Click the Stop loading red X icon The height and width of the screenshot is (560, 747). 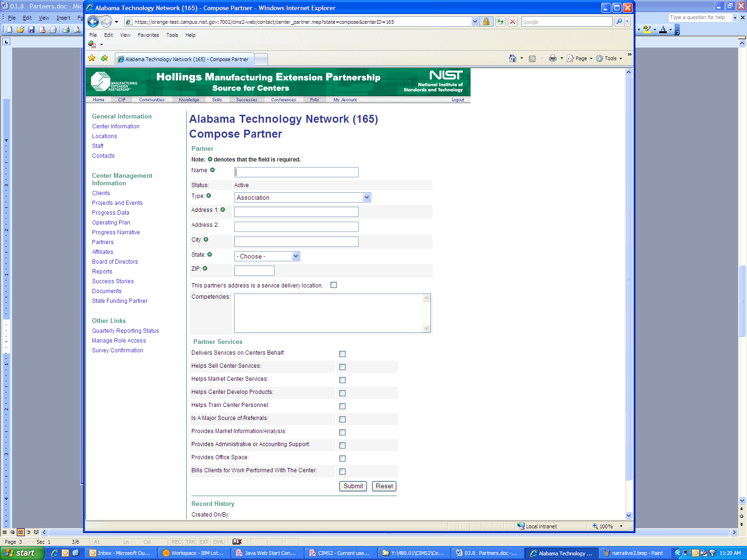click(x=513, y=21)
